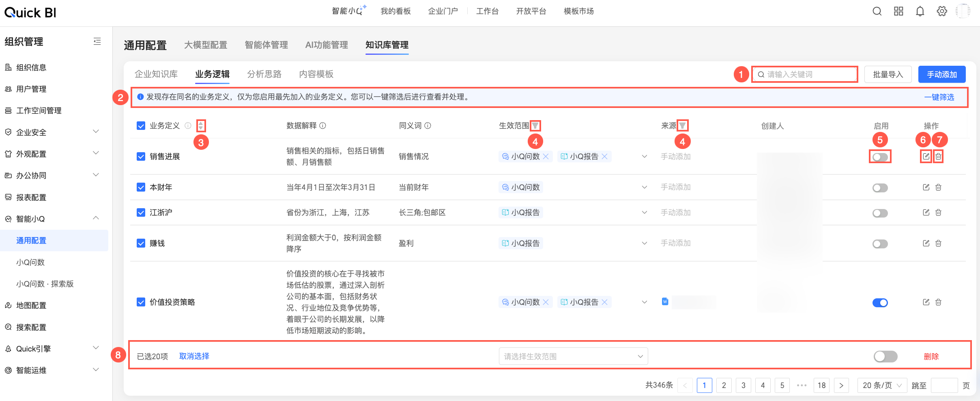Uncheck the 赚钱 row checkbox

click(x=141, y=243)
